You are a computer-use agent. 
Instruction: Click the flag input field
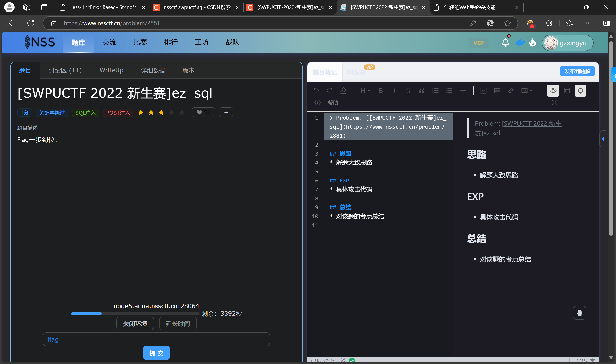click(x=156, y=339)
